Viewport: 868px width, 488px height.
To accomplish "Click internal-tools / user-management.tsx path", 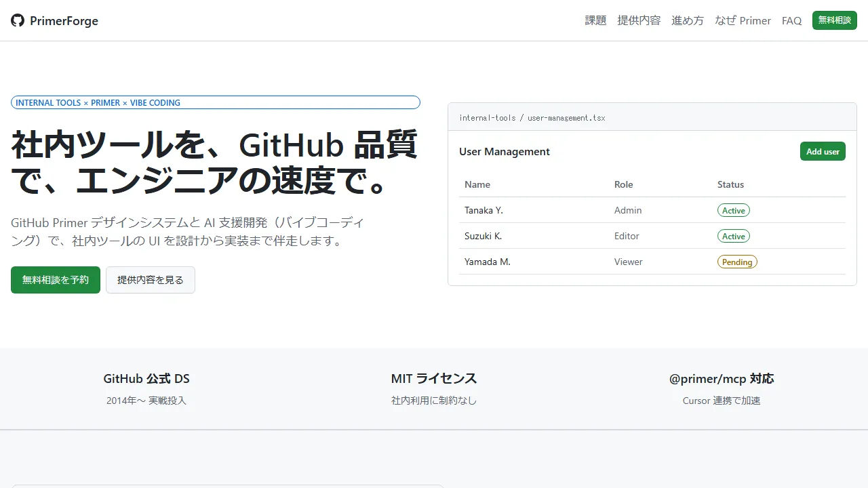I will (532, 118).
